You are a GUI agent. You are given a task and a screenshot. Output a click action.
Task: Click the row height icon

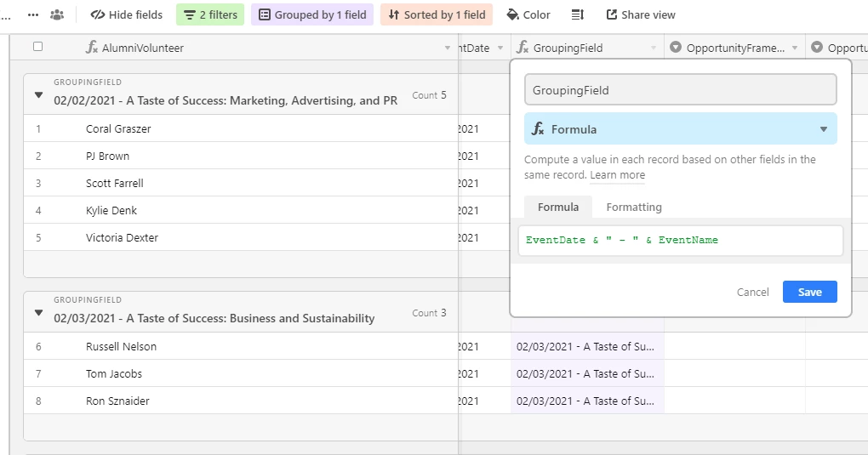click(577, 15)
